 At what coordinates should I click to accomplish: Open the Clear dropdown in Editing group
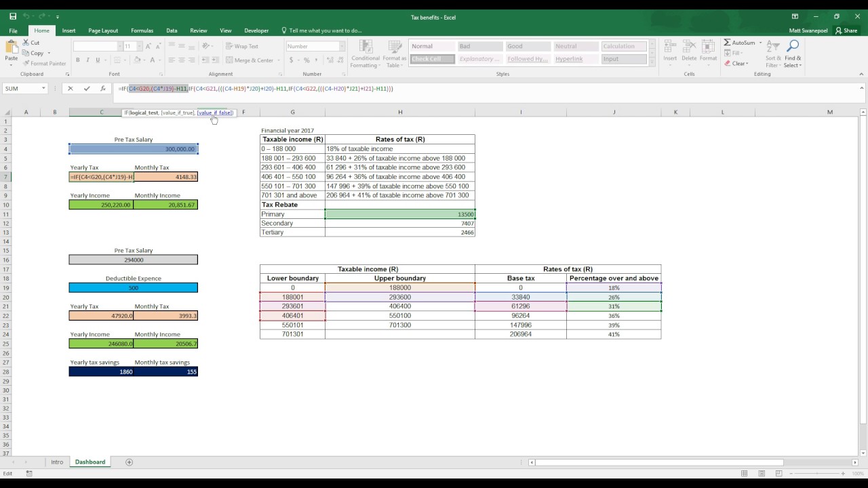click(x=736, y=63)
